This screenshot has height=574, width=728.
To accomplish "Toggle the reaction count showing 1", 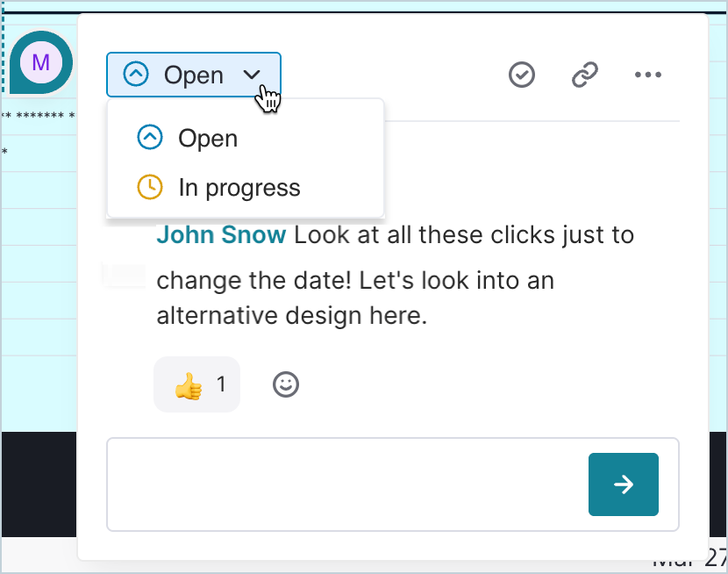I will (221, 384).
